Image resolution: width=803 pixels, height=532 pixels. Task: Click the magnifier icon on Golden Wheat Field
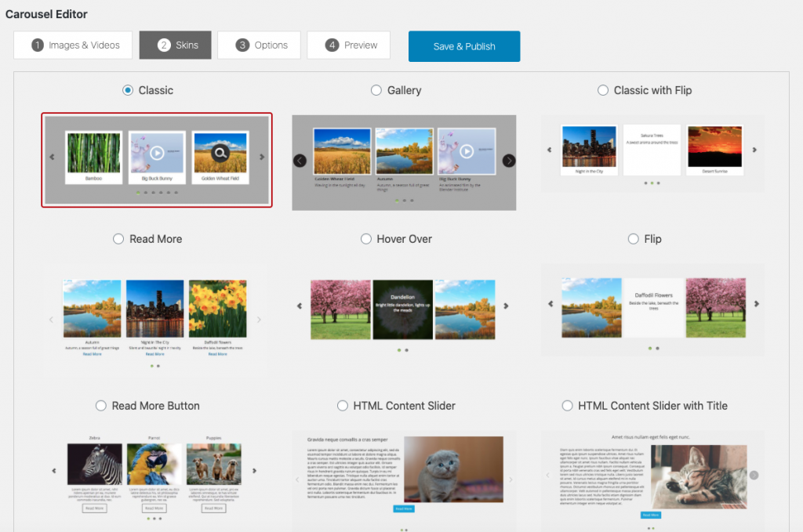click(x=220, y=153)
